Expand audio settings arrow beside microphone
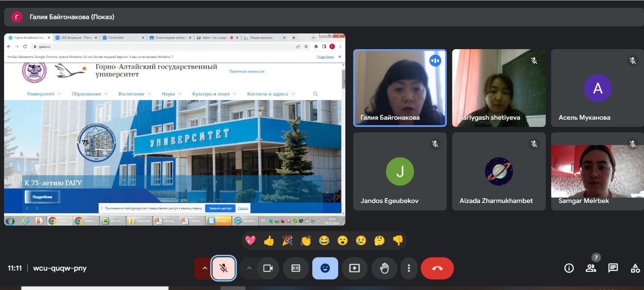The width and height of the screenshot is (644, 290). tap(204, 268)
